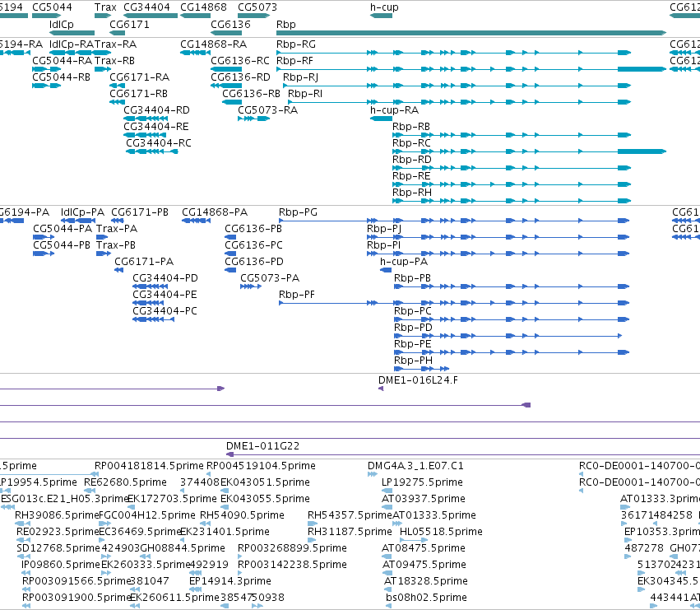Image resolution: width=700 pixels, height=610 pixels.
Task: Click the CG5044 gene label
Action: pyautogui.click(x=52, y=7)
